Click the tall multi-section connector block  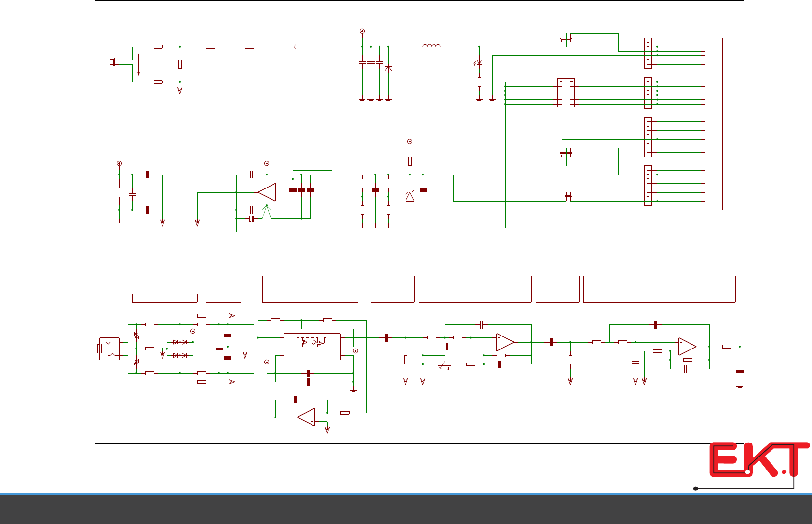tap(718, 123)
